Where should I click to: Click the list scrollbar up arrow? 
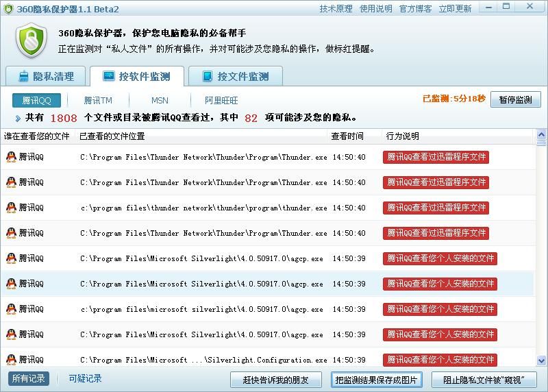[541, 134]
